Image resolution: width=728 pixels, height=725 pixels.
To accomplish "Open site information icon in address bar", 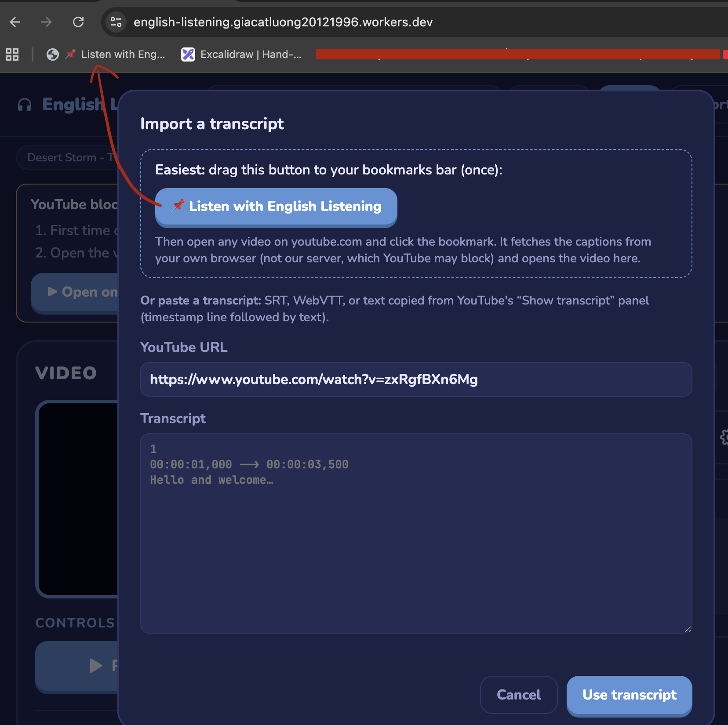I will (x=116, y=22).
